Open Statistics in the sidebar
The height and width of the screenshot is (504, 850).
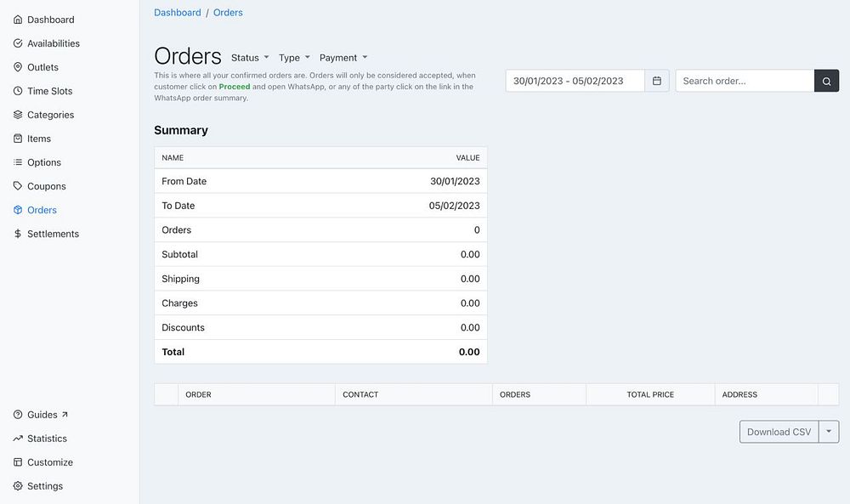40,439
